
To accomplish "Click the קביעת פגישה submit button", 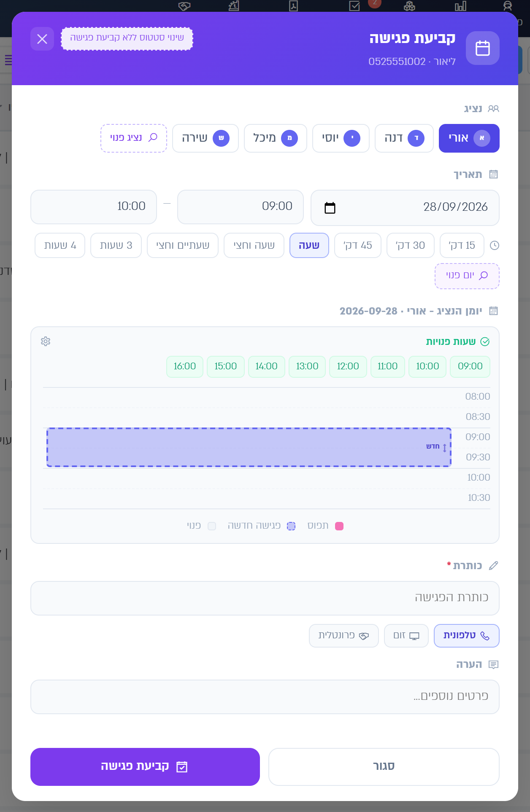I will tap(145, 767).
